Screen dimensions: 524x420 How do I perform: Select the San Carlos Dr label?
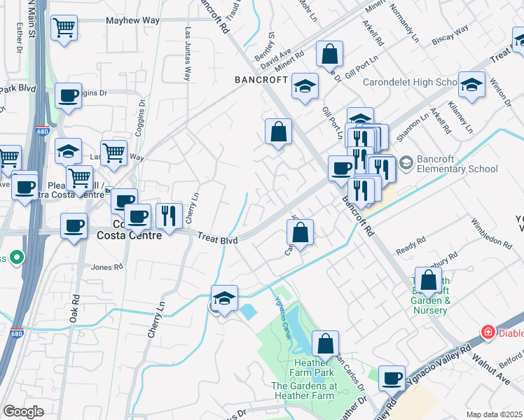point(350,372)
